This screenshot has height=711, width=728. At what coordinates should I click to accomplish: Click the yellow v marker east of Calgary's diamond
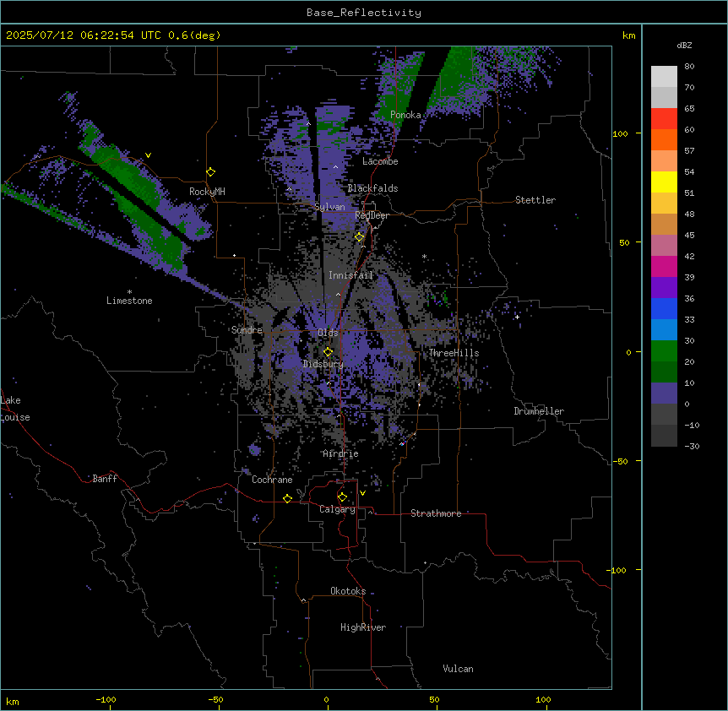click(x=362, y=493)
